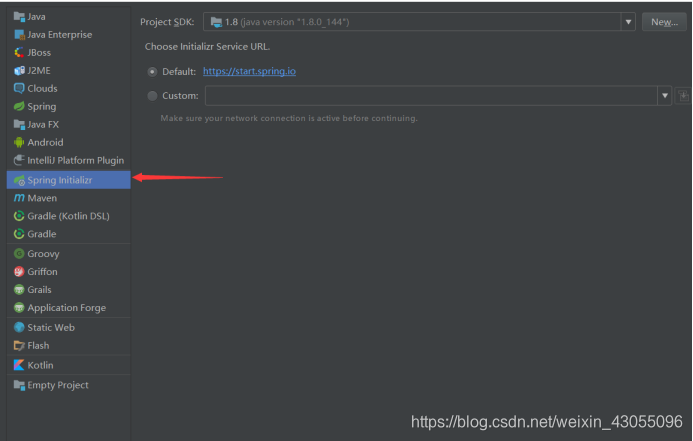Viewport: 693px width, 441px height.
Task: Select Spring Initializr entry
Action: [x=69, y=180]
